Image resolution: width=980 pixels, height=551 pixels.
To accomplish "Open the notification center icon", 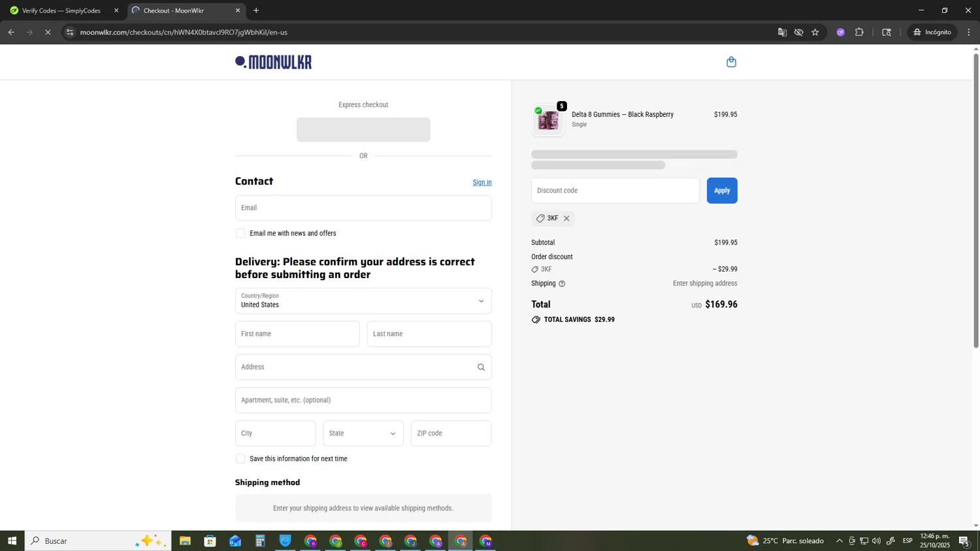I will coord(964,541).
